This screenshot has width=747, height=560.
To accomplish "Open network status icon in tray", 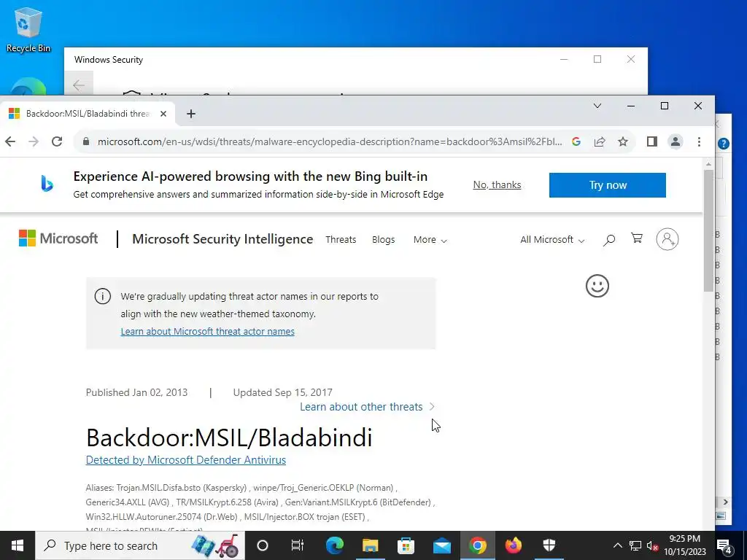I will tap(635, 545).
